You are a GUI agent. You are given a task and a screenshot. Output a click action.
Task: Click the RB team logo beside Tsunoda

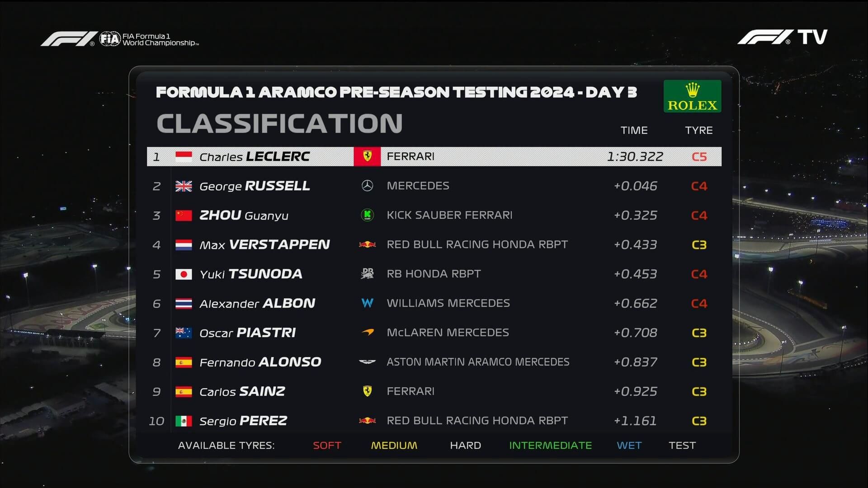(367, 274)
